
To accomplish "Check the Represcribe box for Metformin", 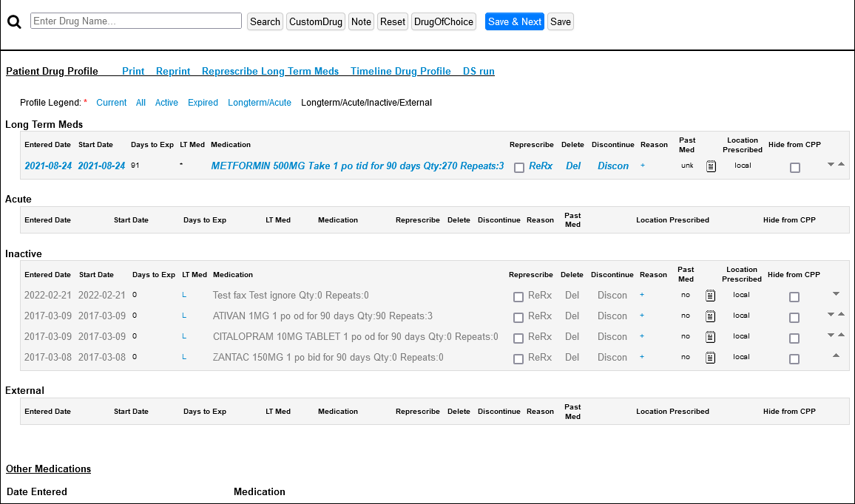I will 519,168.
